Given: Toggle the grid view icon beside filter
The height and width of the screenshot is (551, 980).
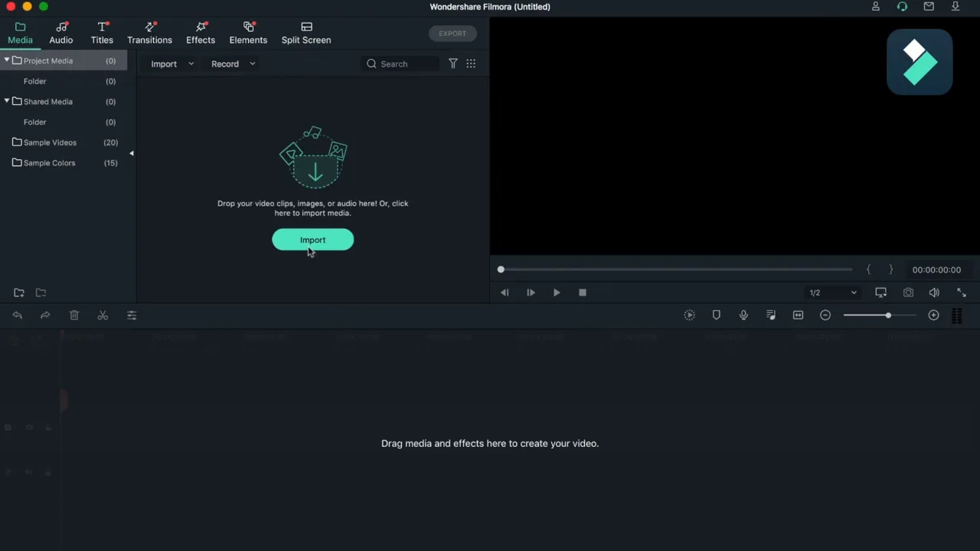Looking at the screenshot, I should coord(471,64).
